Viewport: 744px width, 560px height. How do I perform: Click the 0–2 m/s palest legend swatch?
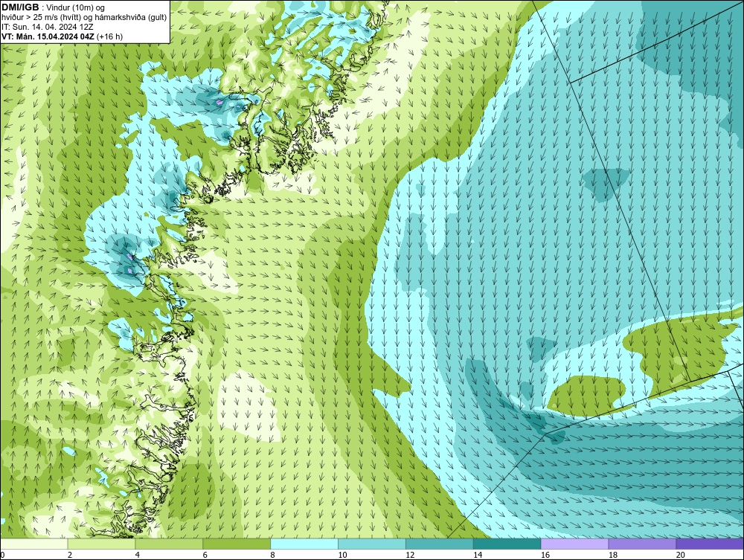33,544
